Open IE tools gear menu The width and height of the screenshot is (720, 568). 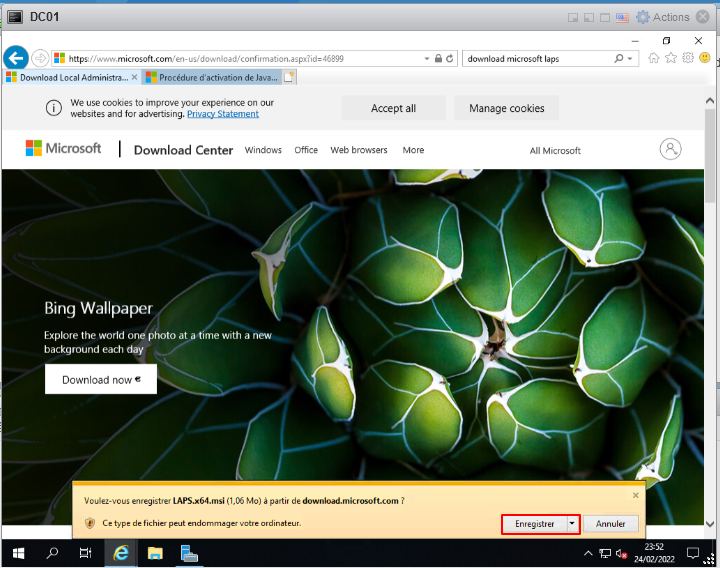click(x=687, y=58)
